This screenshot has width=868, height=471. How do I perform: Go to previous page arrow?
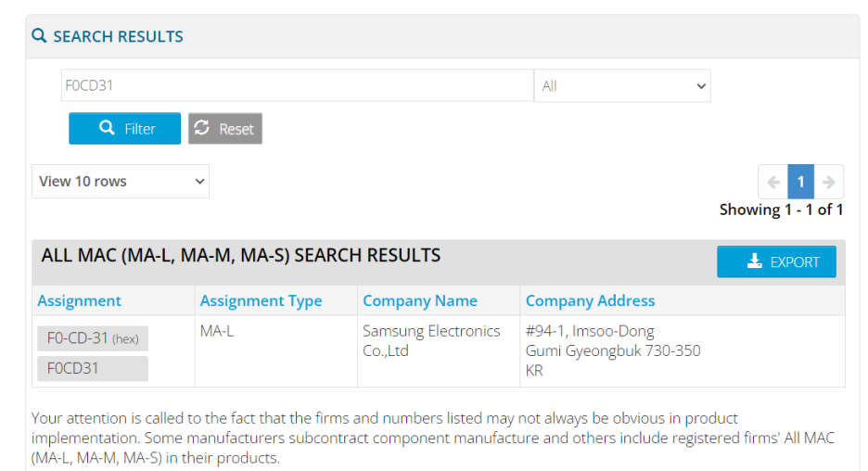point(772,182)
